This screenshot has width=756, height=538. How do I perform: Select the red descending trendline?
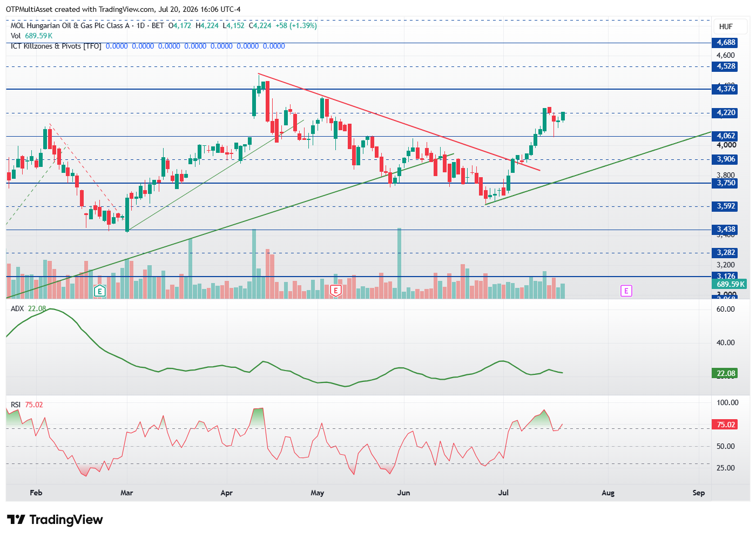coord(399,122)
